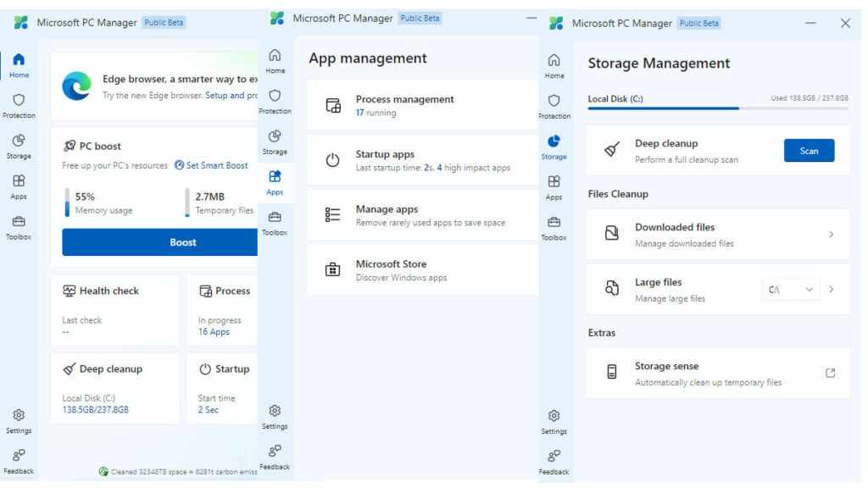Go to Protection in Storage Management window

554,107
